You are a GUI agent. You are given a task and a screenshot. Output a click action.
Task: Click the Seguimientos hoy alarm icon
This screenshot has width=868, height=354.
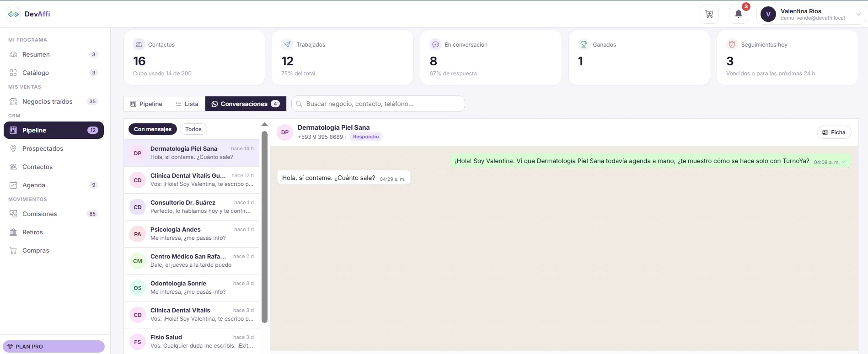click(x=732, y=44)
